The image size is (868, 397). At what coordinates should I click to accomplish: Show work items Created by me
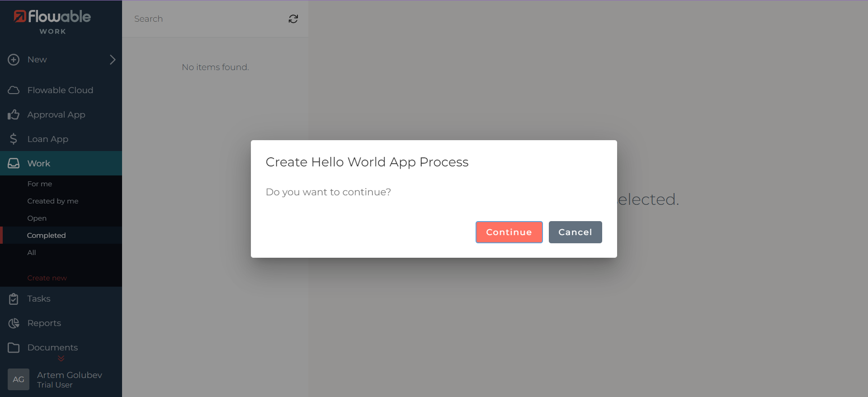52,201
